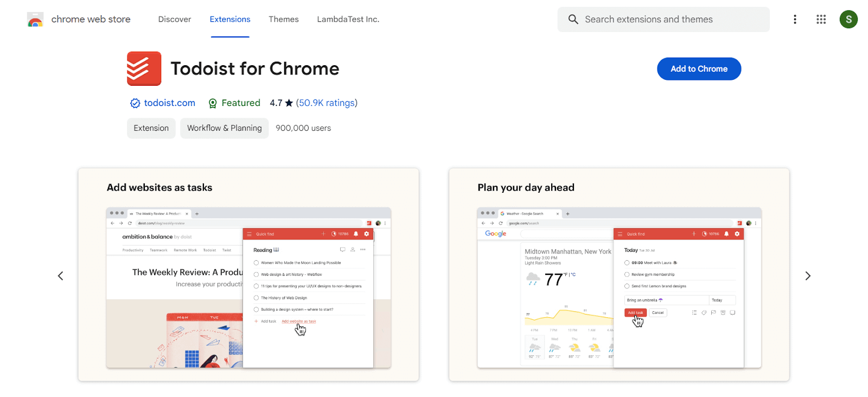
Task: Open the Discover tab
Action: pos(175,20)
